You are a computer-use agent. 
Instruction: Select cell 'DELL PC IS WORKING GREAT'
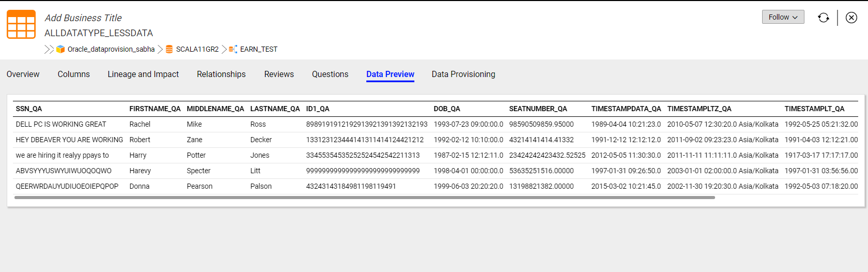(x=61, y=124)
